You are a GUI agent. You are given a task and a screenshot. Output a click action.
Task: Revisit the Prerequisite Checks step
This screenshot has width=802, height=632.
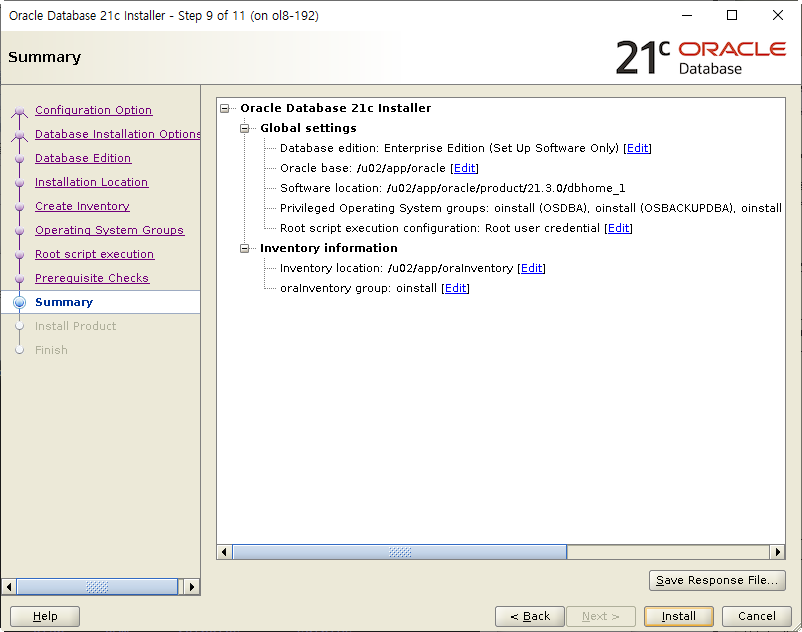click(92, 278)
